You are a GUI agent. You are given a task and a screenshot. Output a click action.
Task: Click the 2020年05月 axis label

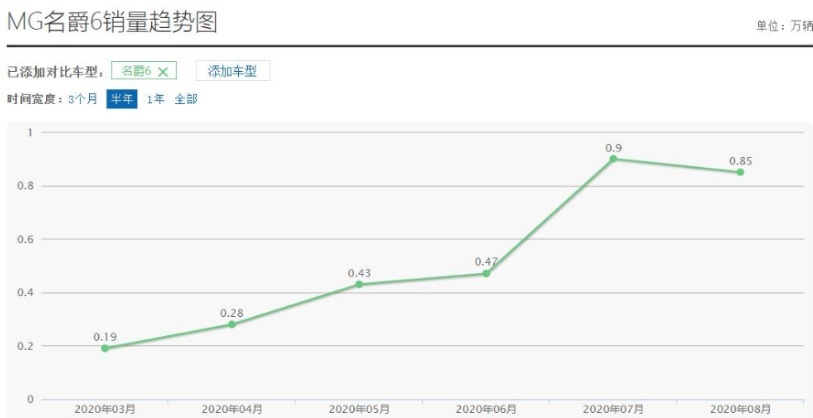[x=359, y=409]
